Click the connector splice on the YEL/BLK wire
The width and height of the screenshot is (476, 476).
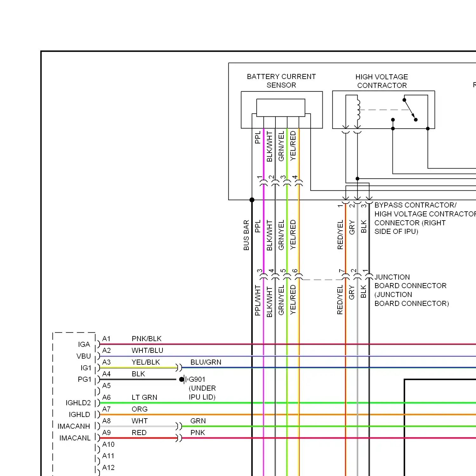[179, 367]
